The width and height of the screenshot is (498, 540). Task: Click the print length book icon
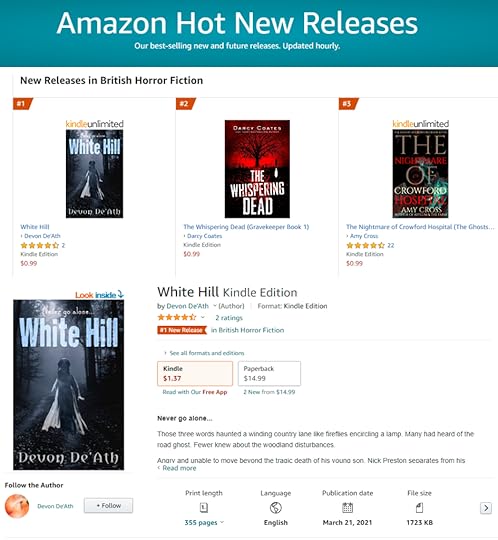tap(204, 508)
